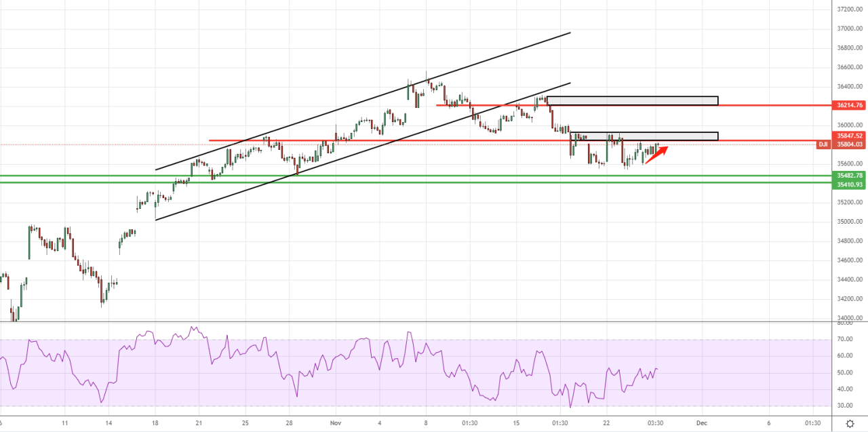Select the 35847.52 red price label
Viewport: 868px width, 432px height.
click(849, 136)
